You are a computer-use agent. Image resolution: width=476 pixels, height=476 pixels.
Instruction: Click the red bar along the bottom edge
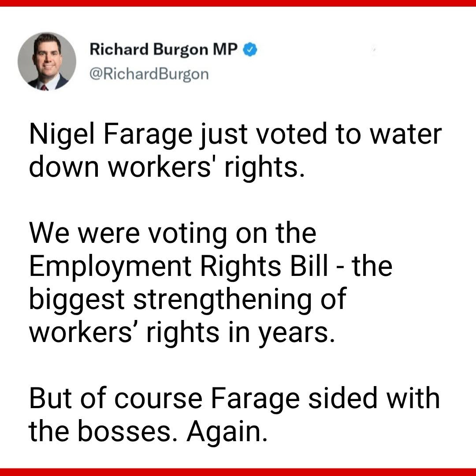tap(238, 472)
